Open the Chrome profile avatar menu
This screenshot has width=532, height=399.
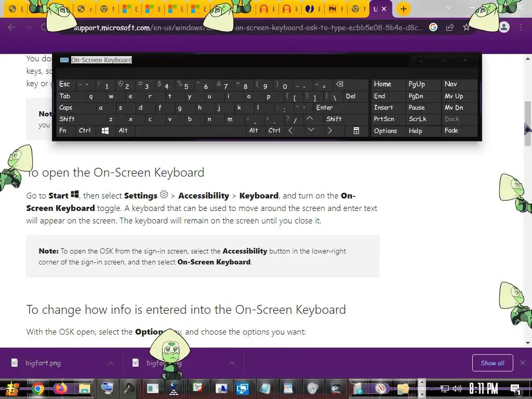[x=504, y=27]
